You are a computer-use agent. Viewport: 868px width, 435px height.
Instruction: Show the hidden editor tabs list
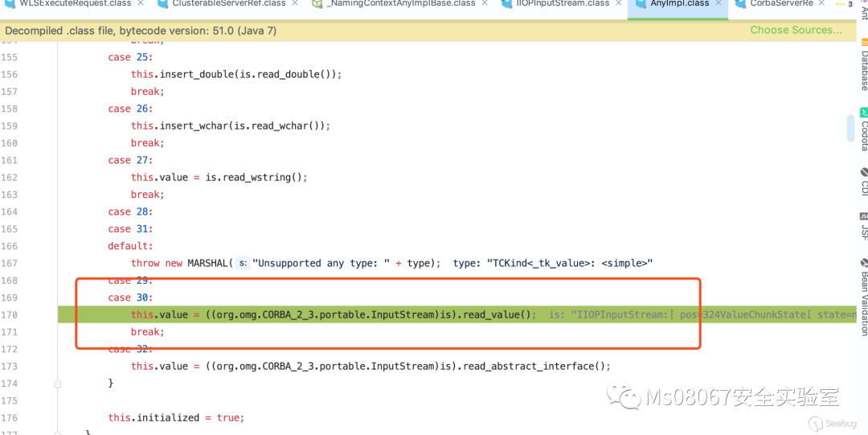coord(844,4)
